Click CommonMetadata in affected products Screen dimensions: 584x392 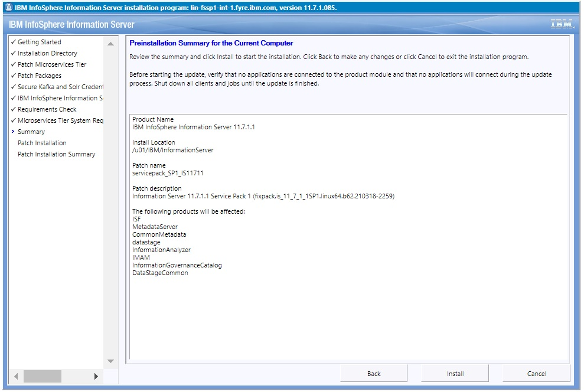pos(159,234)
